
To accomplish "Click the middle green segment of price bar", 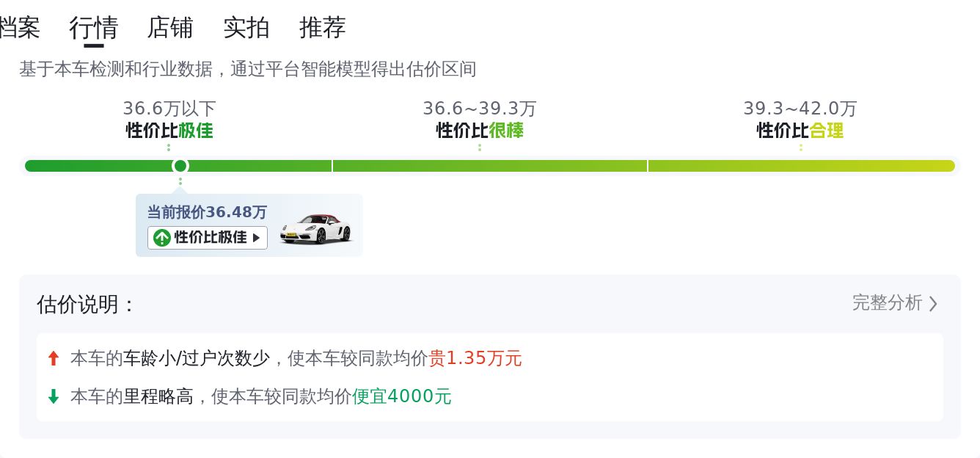I will (490, 166).
